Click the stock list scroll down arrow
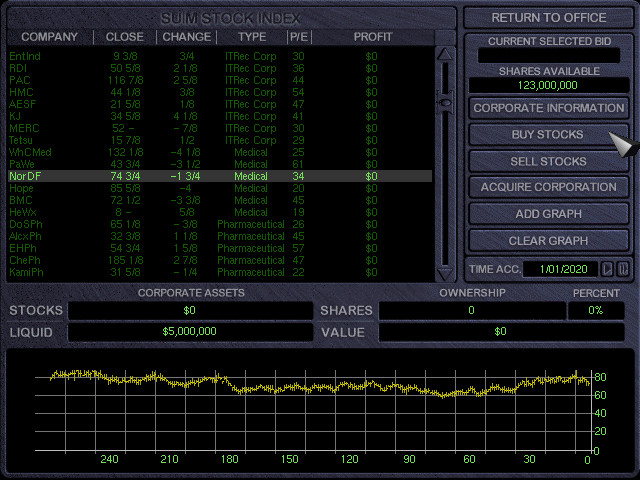The width and height of the screenshot is (640, 480). tap(446, 273)
